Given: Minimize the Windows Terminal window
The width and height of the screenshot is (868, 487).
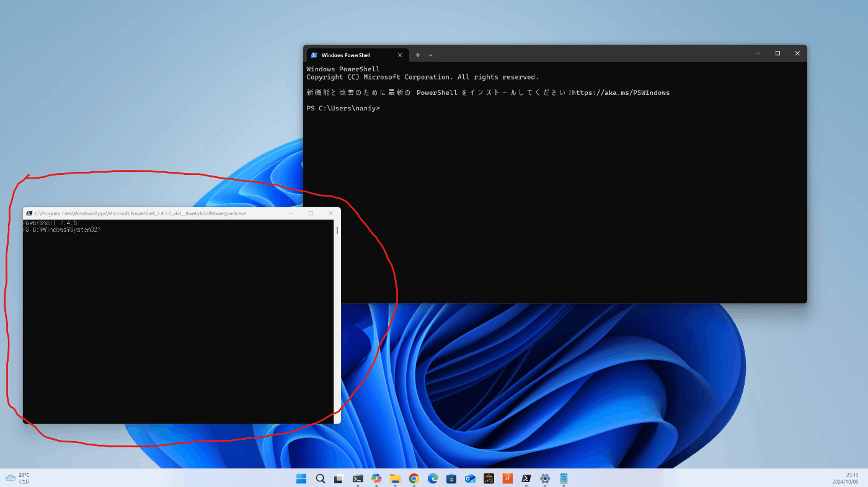Looking at the screenshot, I should pyautogui.click(x=758, y=53).
